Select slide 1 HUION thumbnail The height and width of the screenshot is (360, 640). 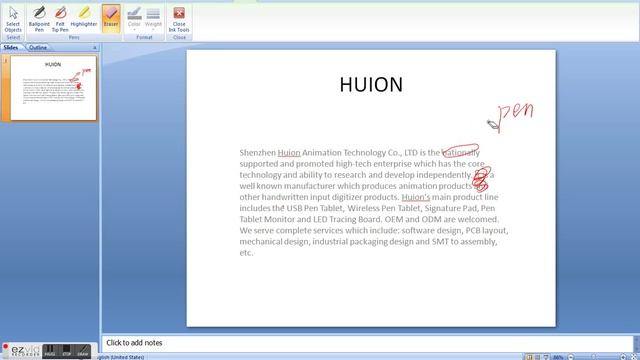coord(53,88)
